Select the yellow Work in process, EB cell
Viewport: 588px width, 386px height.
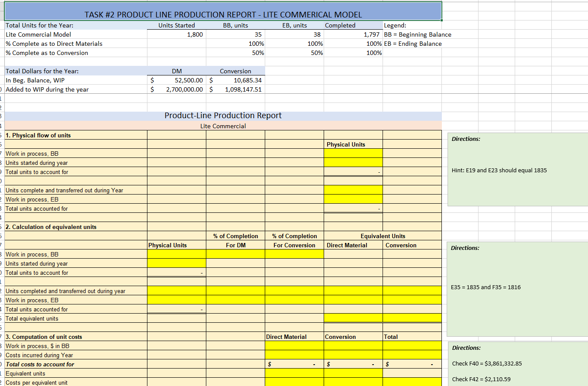[353, 199]
